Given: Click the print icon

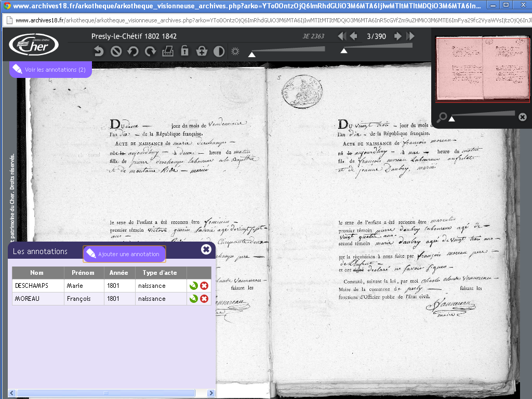Looking at the screenshot, I should click(x=168, y=51).
